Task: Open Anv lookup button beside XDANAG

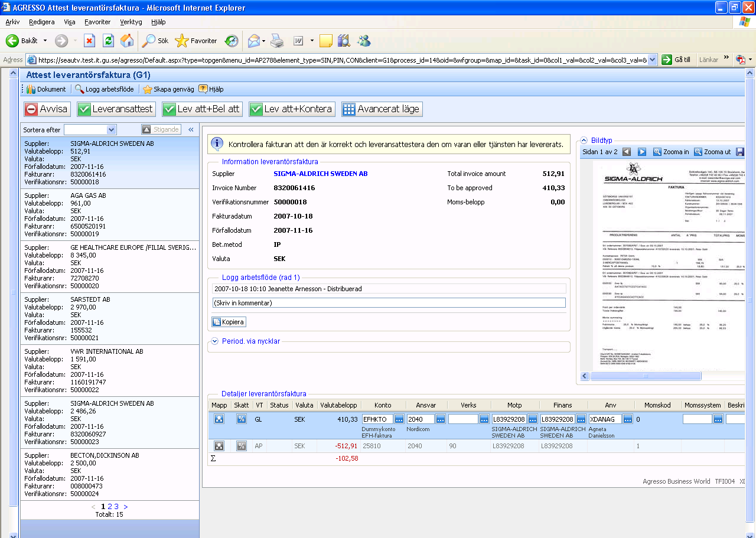Action: click(628, 419)
